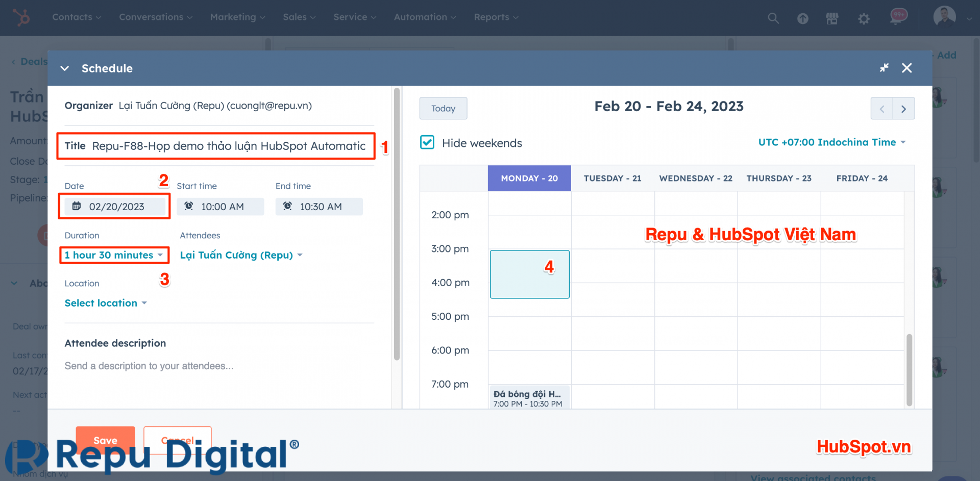The height and width of the screenshot is (481, 980).
Task: Click the selected meeting slot on Monday
Action: click(x=530, y=274)
